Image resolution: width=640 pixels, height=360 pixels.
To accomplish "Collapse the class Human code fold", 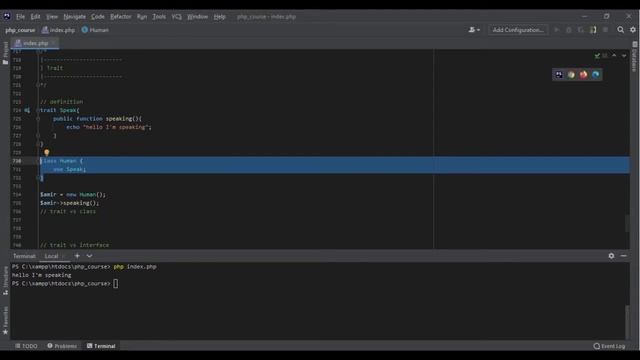I will [38, 161].
